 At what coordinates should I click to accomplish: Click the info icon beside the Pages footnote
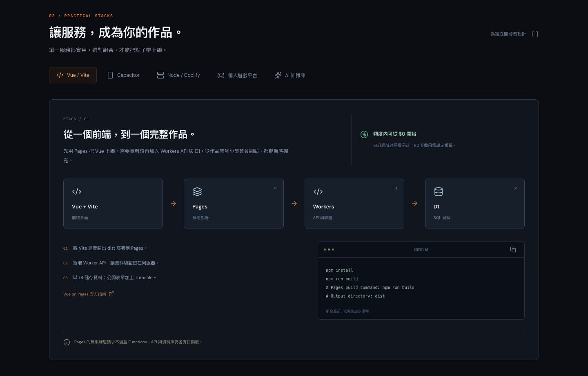67,342
